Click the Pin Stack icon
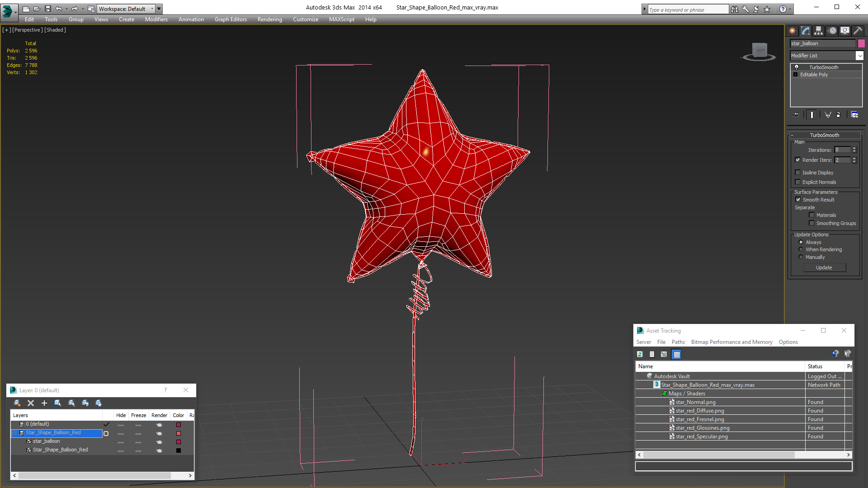 pyautogui.click(x=796, y=115)
